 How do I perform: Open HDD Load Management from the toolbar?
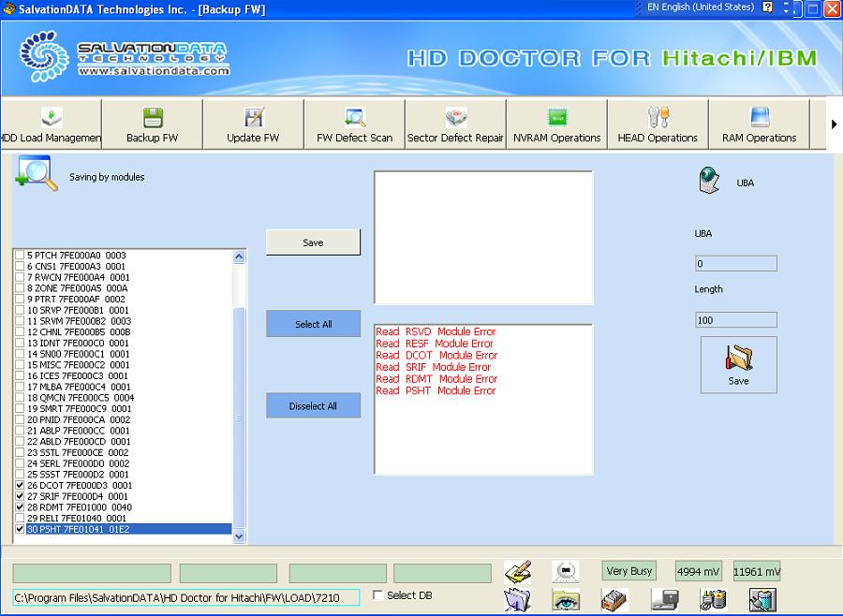tap(52, 125)
